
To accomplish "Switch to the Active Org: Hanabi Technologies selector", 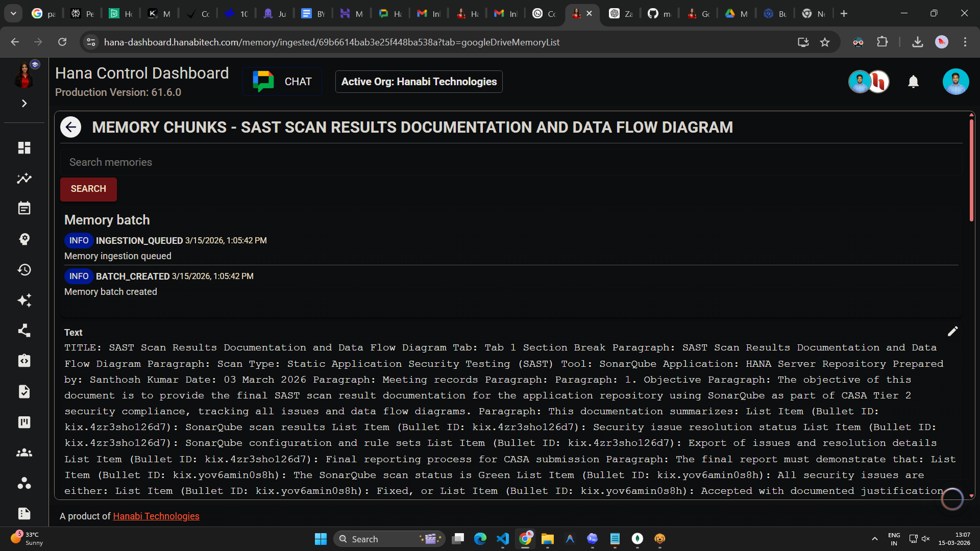I will (x=419, y=82).
